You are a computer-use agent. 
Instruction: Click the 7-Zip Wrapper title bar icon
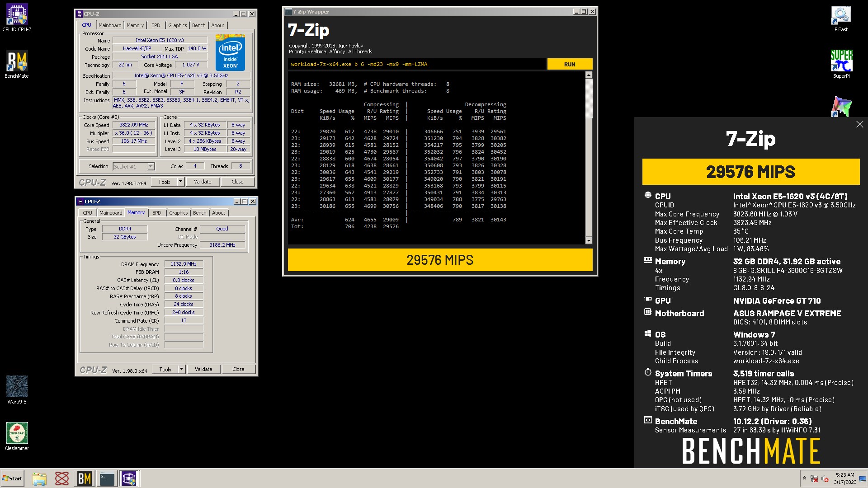click(289, 12)
